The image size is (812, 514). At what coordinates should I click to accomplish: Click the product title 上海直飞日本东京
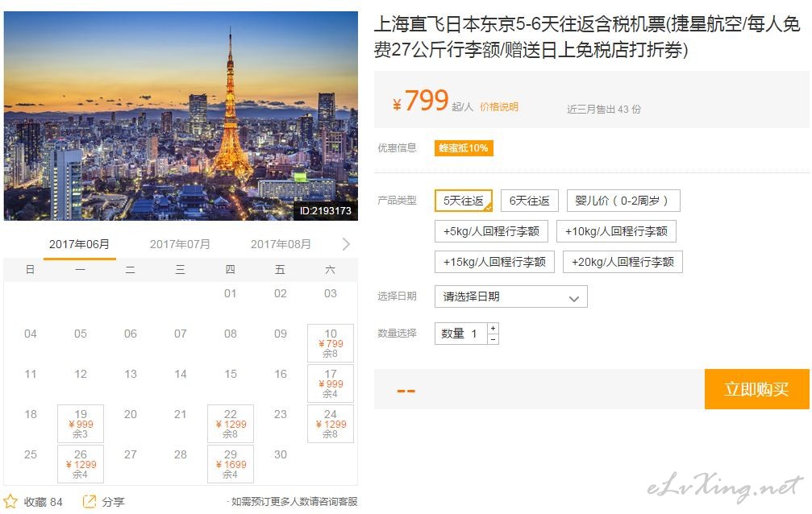point(587,37)
